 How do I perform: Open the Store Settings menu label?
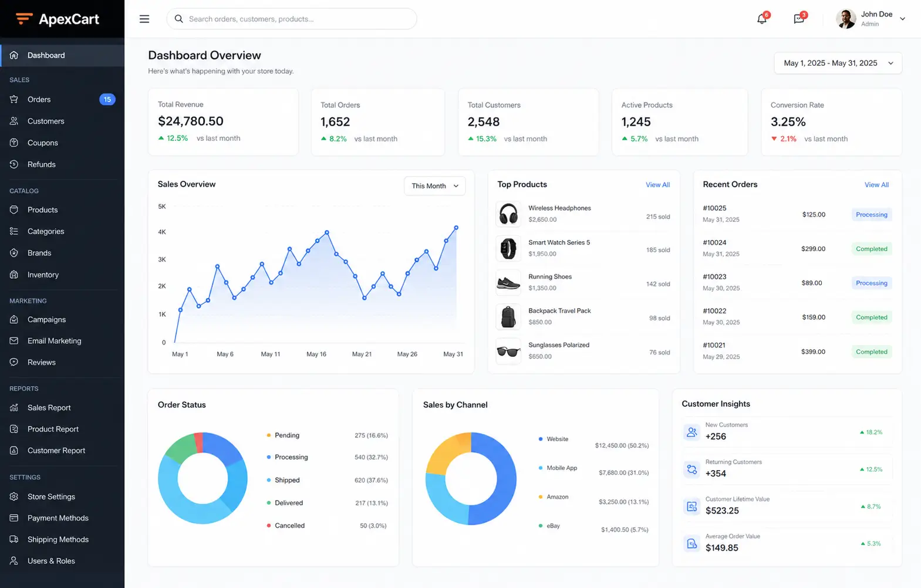[x=51, y=497]
